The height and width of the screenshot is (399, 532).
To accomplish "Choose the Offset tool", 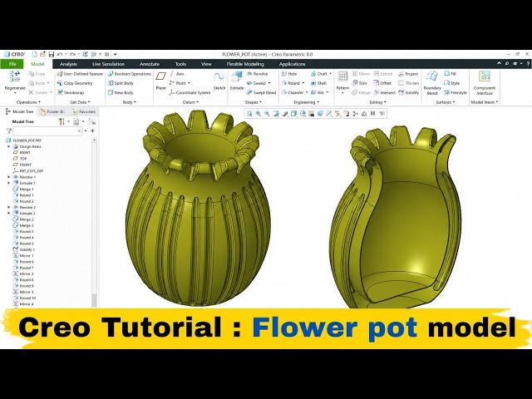I will pyautogui.click(x=382, y=83).
